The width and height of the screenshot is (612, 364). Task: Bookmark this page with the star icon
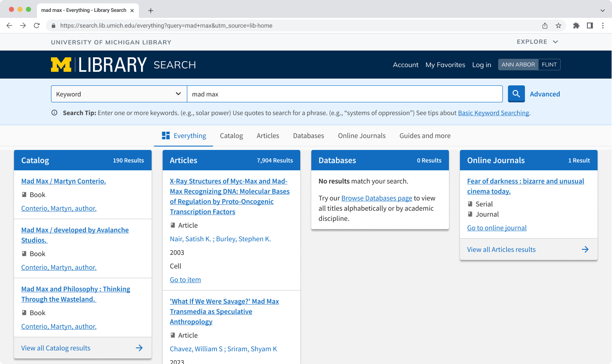(x=558, y=25)
